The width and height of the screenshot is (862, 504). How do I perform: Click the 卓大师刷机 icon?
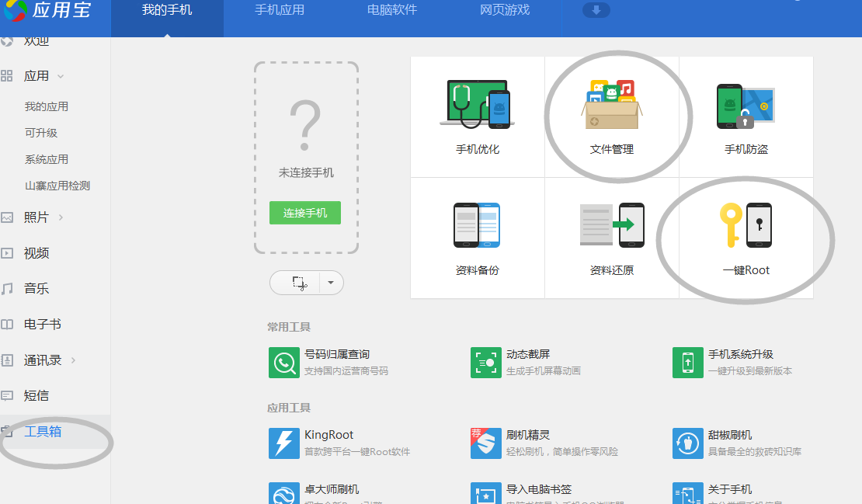283,493
